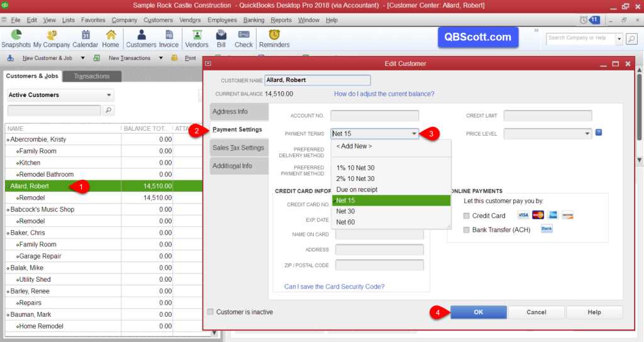Click customer list search field

point(54,110)
